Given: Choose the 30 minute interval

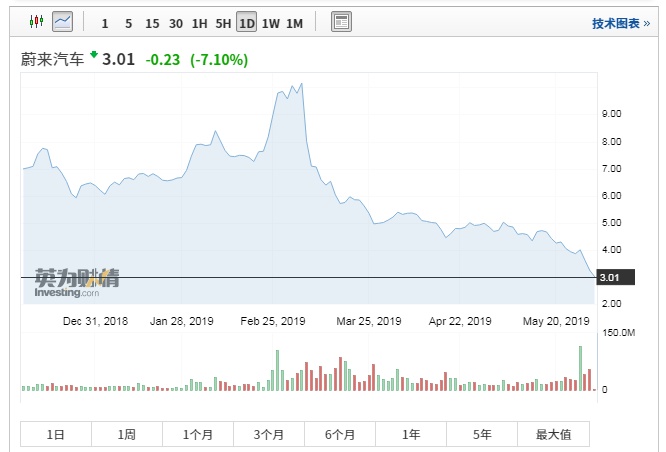Looking at the screenshot, I should (176, 22).
